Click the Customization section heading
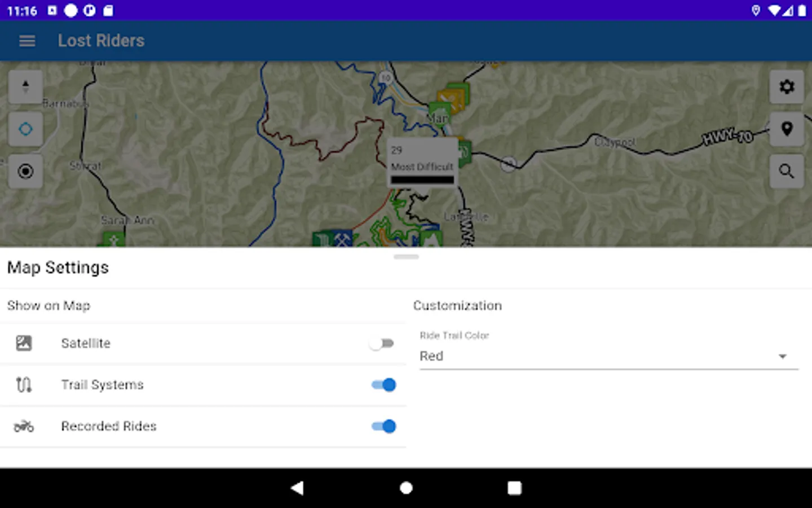 pos(457,305)
